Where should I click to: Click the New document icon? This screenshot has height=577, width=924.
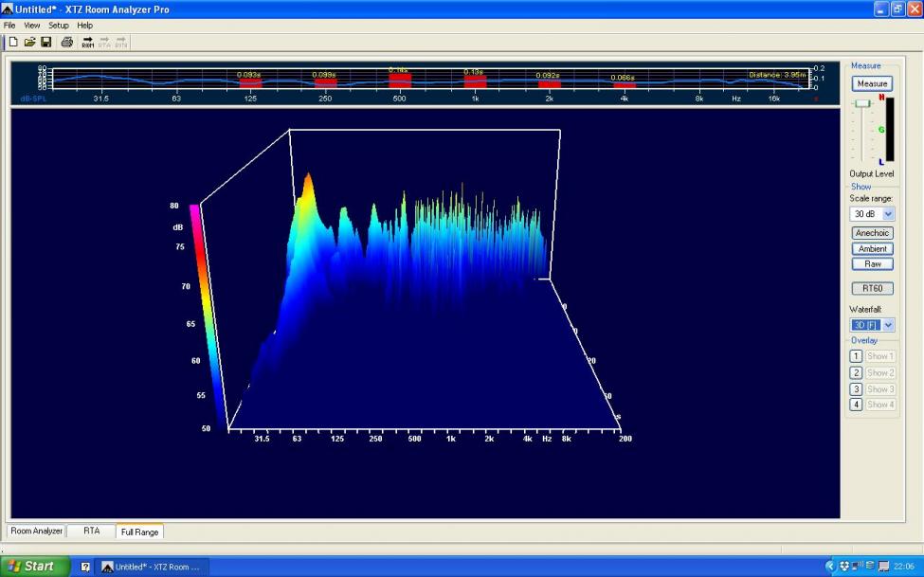tap(13, 42)
